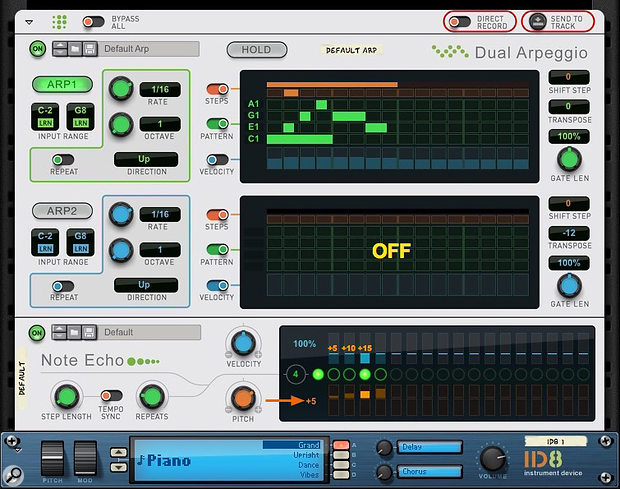Viewport: 620px width, 489px height.
Task: Collapse the Dual Arpeggio device with the fold triangle
Action: (29, 22)
